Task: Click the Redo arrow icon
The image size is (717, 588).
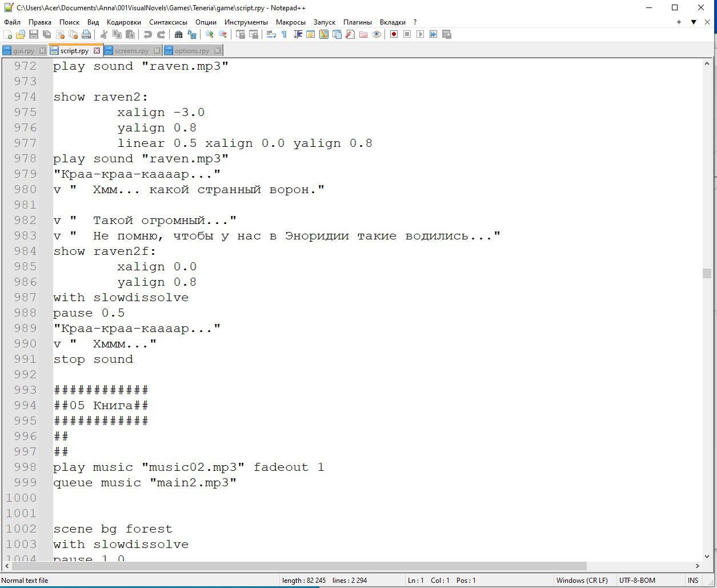Action: pos(161,34)
